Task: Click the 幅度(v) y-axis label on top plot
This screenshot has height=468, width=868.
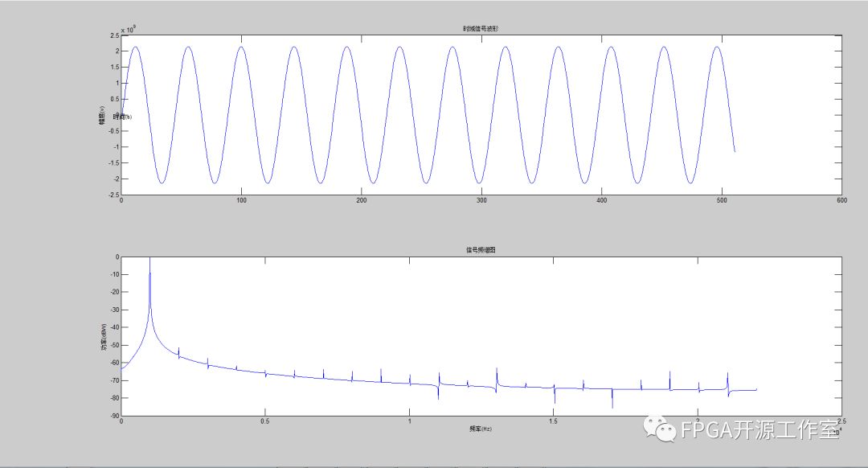Action: click(102, 117)
